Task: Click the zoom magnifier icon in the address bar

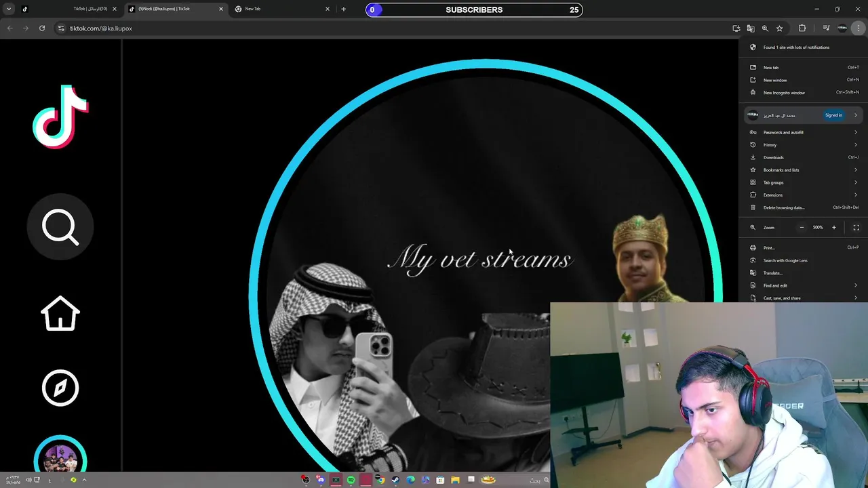Action: [x=765, y=28]
